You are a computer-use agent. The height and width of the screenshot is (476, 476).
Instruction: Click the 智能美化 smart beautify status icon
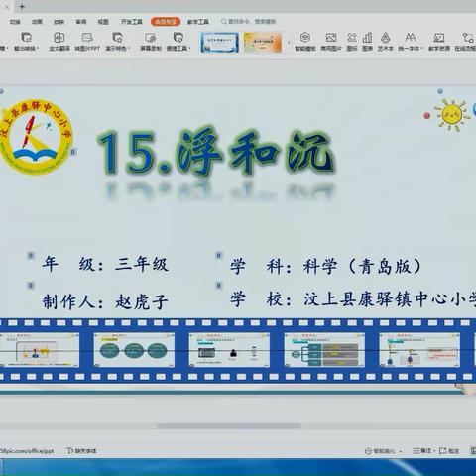click(368, 451)
